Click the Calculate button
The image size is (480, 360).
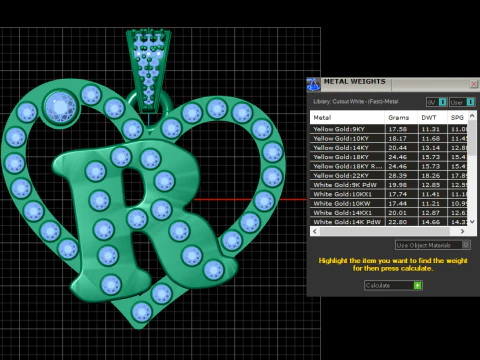point(393,285)
